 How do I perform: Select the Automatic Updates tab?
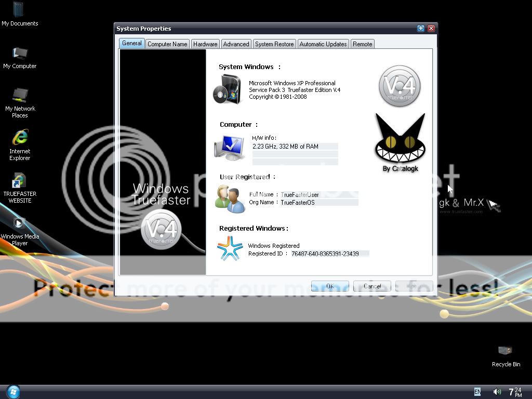[323, 44]
